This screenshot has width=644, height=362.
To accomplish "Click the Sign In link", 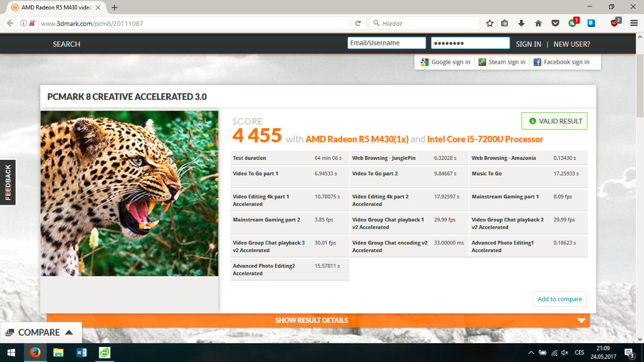I will click(x=528, y=44).
